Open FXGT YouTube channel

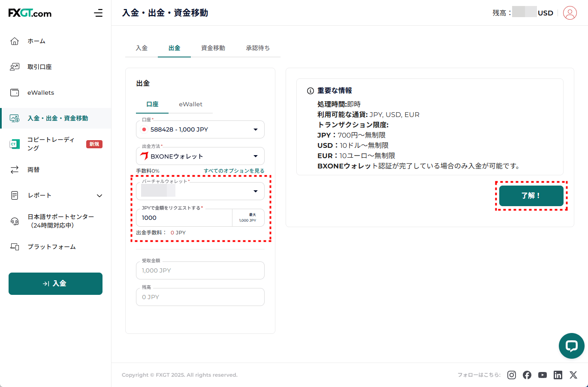543,375
